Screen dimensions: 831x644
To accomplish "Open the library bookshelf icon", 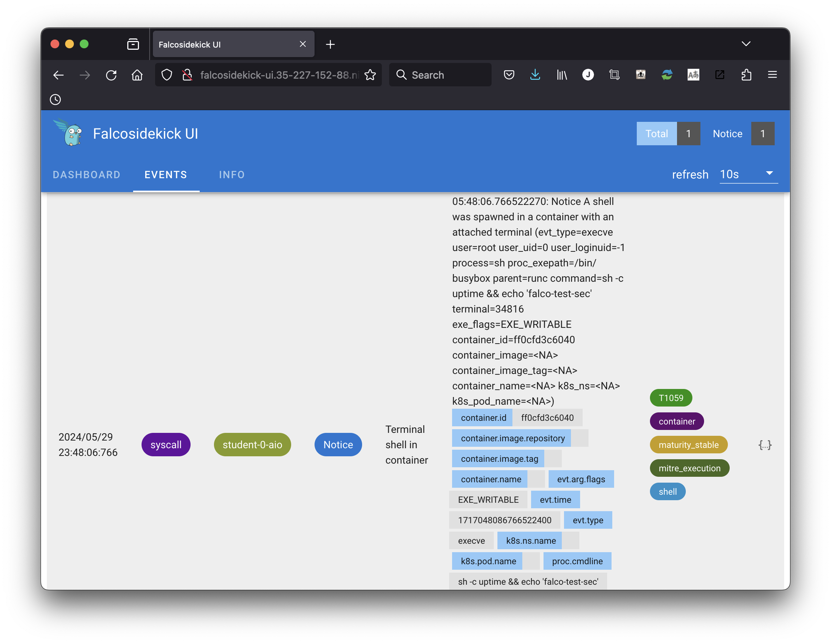I will (x=561, y=75).
